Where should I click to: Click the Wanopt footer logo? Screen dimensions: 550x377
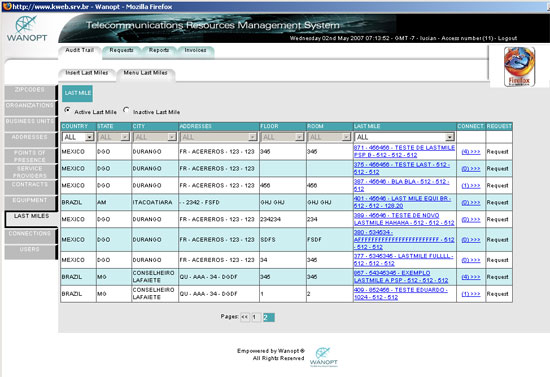point(323,357)
